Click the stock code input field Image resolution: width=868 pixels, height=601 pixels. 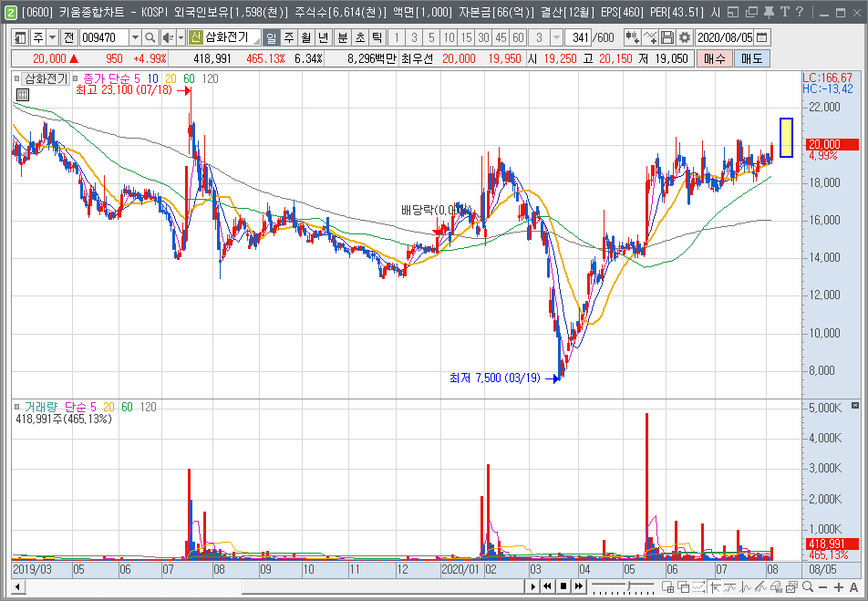tap(104, 37)
